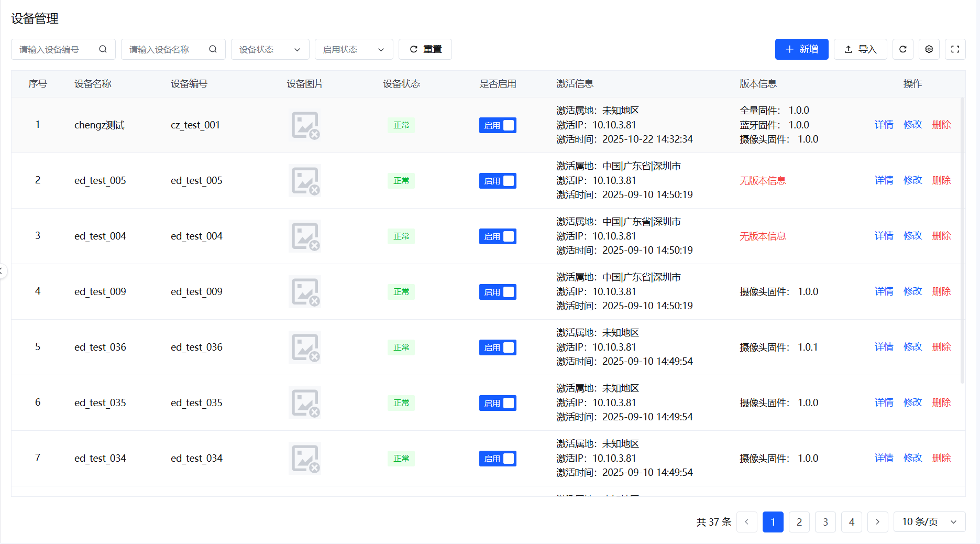The width and height of the screenshot is (980, 544).
Task: Collapse the left side panel arrow
Action: (x=2, y=271)
